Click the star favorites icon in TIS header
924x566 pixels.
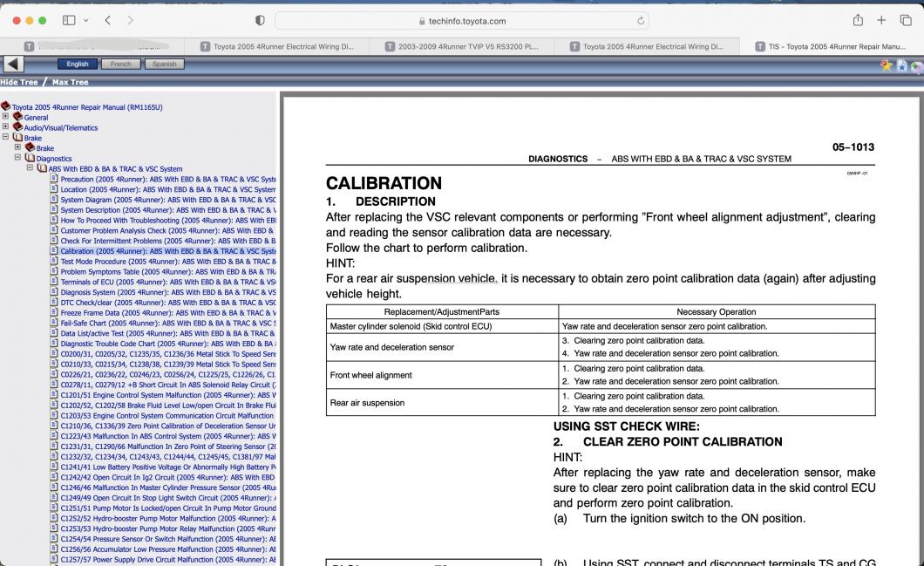coord(887,65)
